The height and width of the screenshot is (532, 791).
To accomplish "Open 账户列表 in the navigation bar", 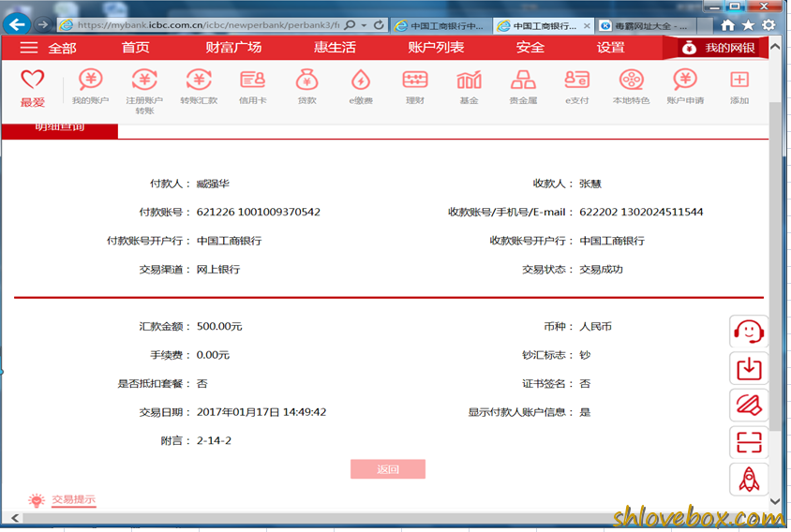I will coord(436,48).
